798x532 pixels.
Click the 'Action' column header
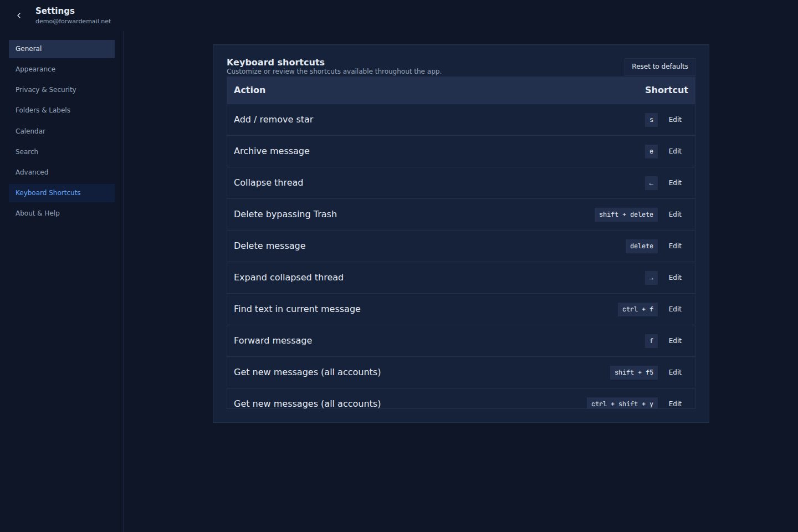pos(249,90)
